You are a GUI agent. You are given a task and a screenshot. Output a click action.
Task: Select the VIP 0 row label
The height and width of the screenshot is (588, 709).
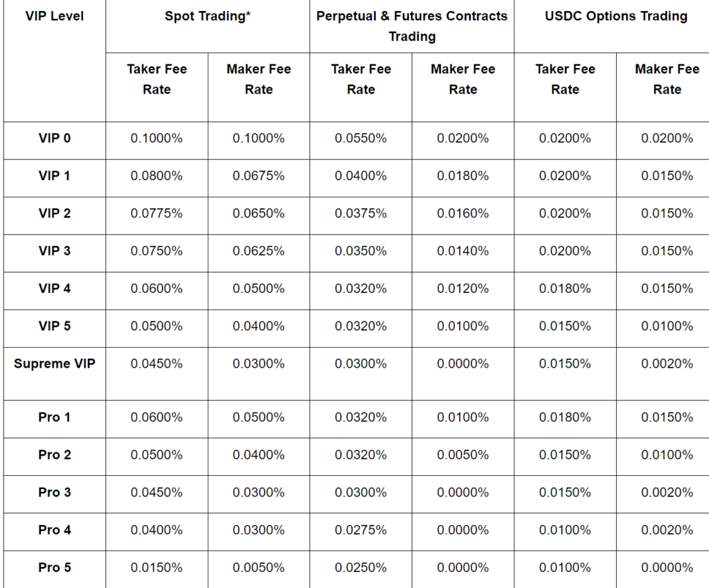54,138
